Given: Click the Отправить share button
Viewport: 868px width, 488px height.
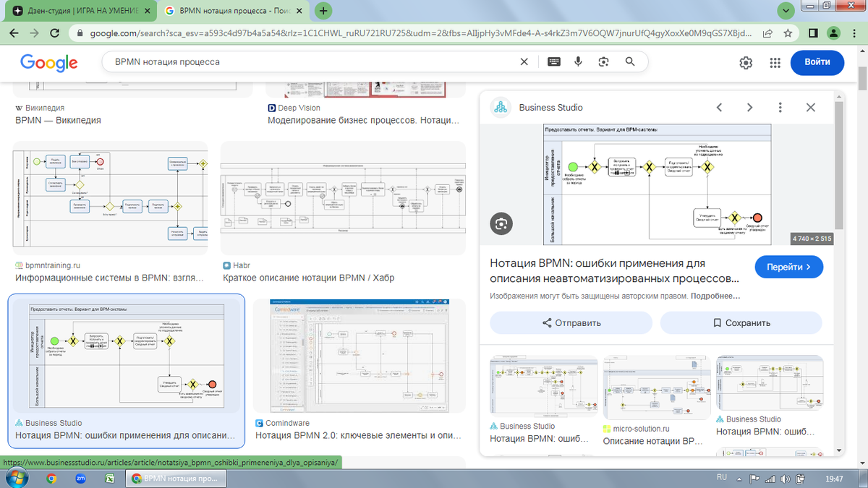Looking at the screenshot, I should pos(571,322).
